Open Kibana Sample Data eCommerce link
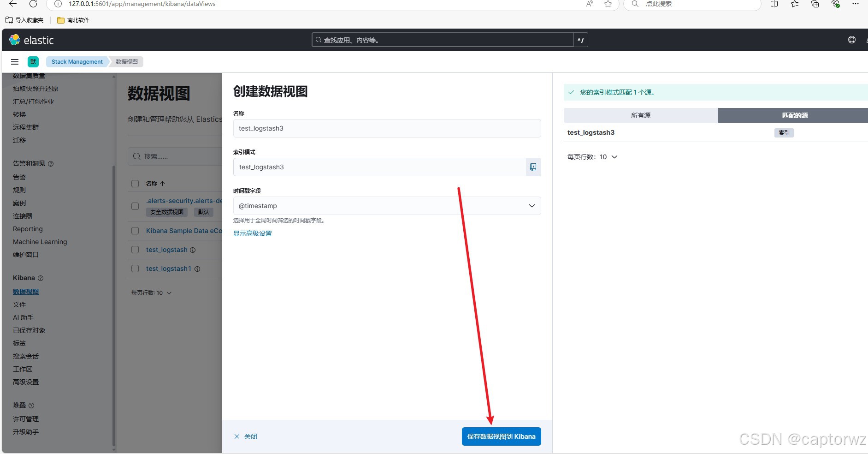This screenshot has width=868, height=454. [184, 231]
